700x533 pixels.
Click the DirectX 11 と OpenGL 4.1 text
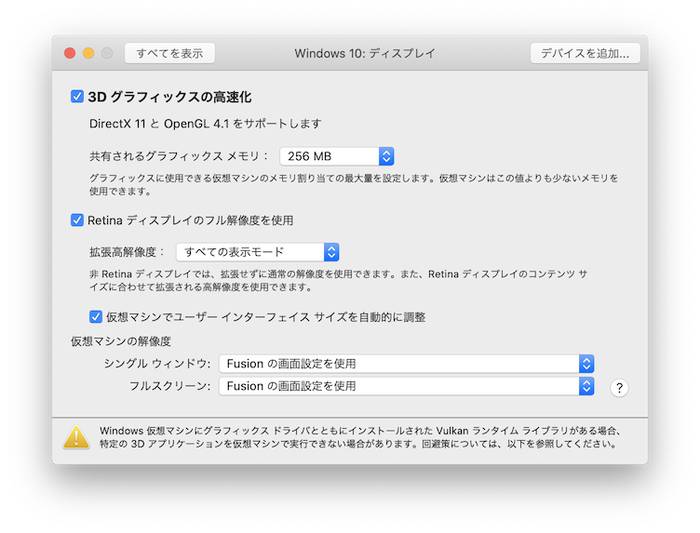click(x=205, y=124)
